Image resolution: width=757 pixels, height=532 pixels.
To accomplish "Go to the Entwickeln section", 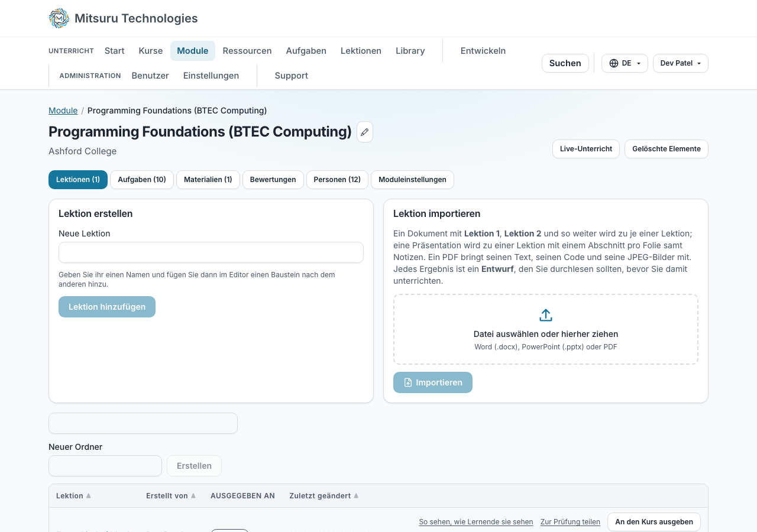I will 483,51.
